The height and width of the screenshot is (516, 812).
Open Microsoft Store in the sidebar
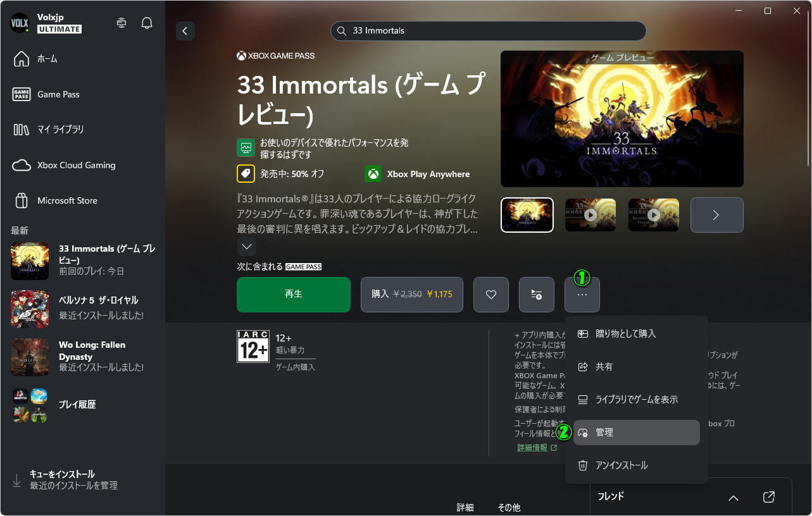(82, 200)
